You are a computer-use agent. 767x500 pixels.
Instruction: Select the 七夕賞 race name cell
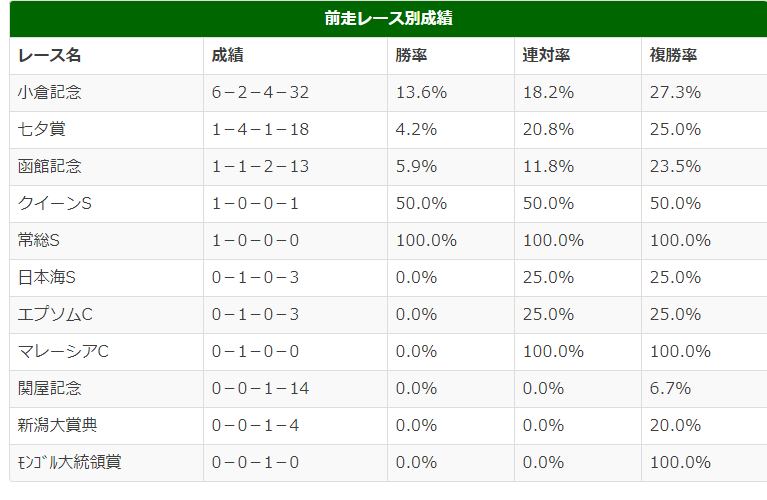point(107,130)
